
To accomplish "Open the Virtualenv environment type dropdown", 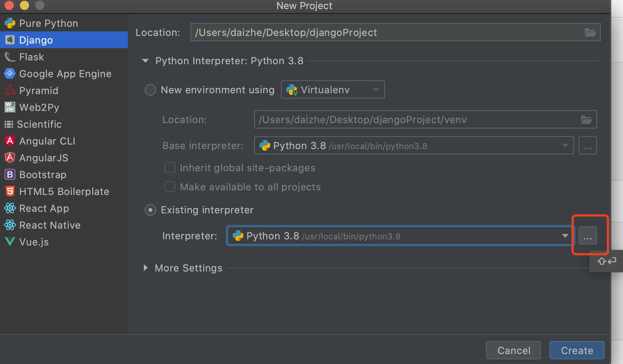I will [333, 89].
